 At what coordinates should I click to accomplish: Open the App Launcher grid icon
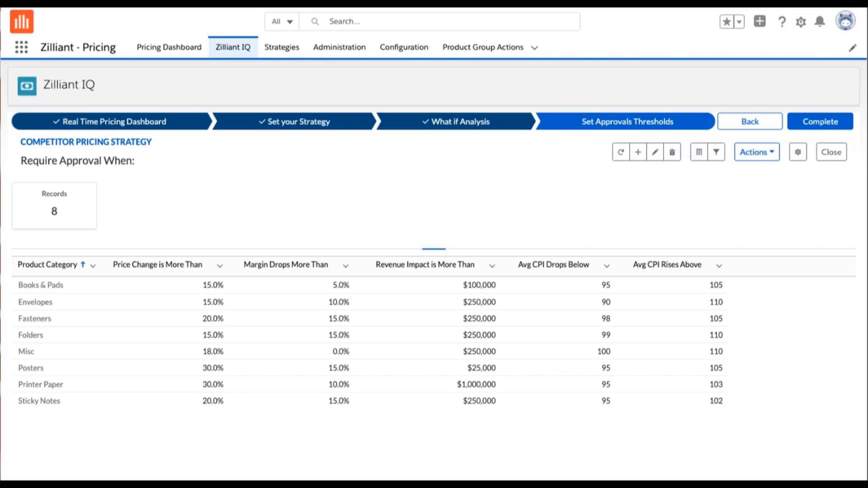(21, 47)
